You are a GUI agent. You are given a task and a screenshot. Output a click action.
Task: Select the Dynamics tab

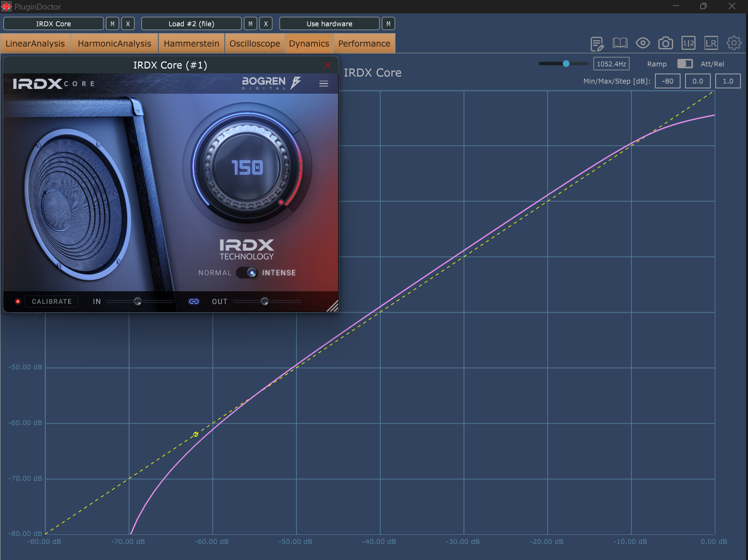point(309,43)
